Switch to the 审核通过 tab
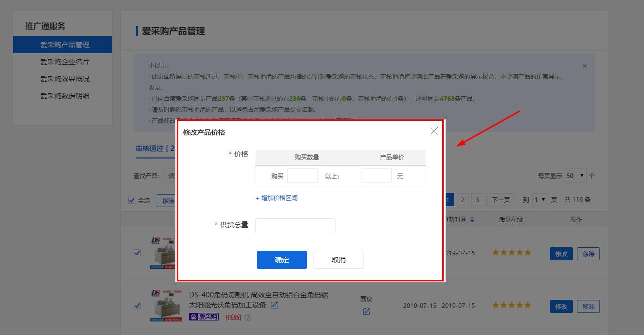 click(155, 148)
